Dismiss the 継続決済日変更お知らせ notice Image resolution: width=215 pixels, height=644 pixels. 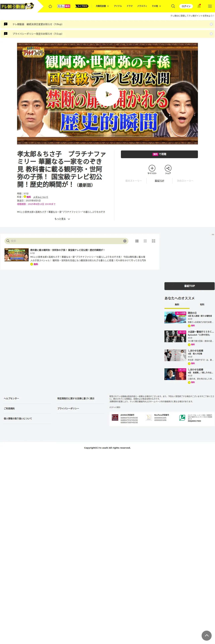(211, 24)
